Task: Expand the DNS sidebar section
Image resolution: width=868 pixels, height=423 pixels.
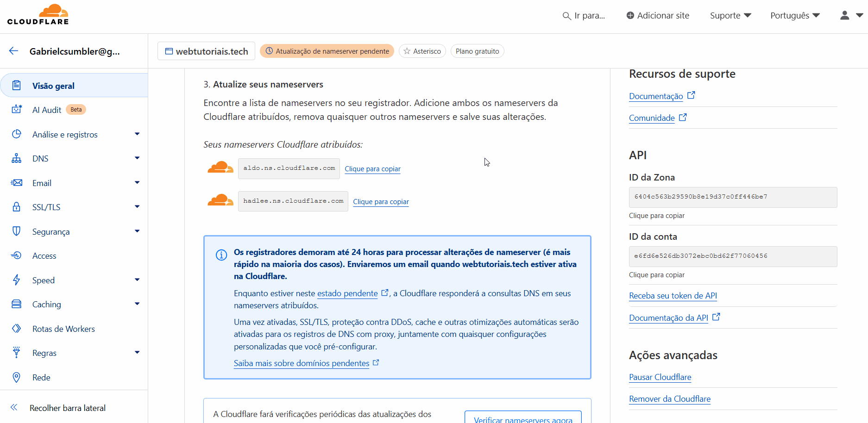Action: (137, 158)
